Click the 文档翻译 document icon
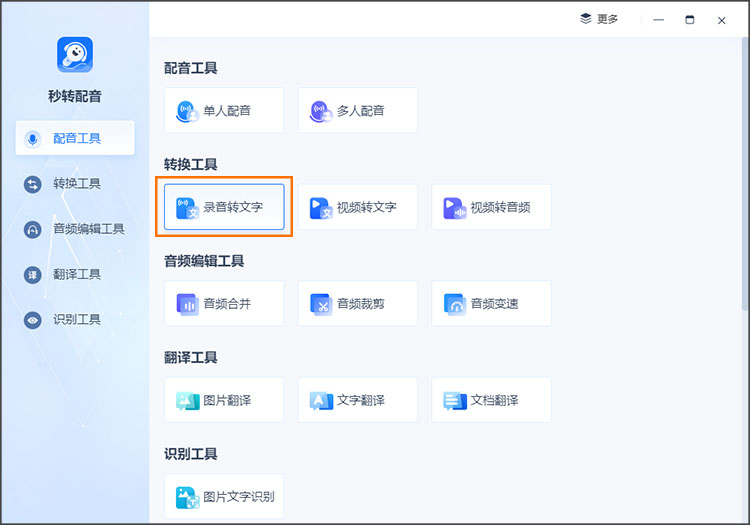750x525 pixels. [454, 401]
